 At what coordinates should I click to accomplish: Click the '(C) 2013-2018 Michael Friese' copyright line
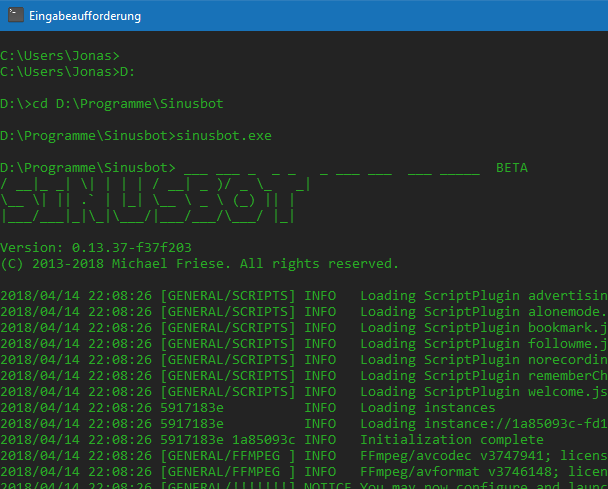(199, 264)
